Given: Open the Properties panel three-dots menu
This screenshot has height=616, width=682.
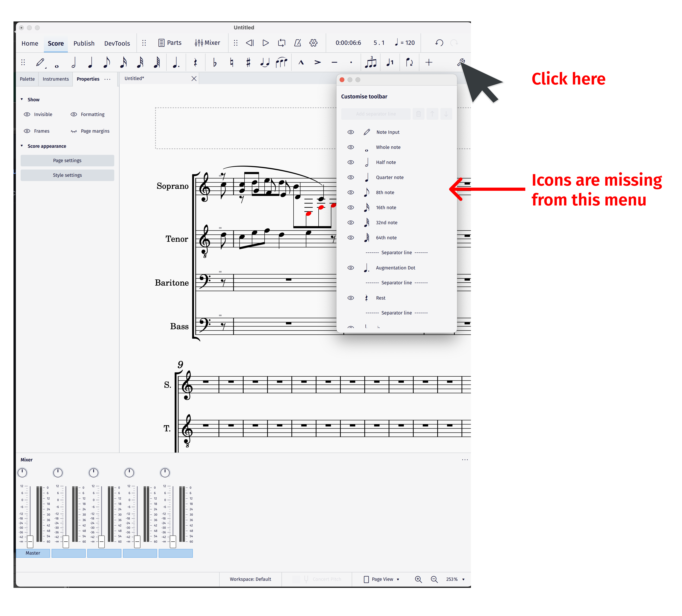Looking at the screenshot, I should click(107, 79).
